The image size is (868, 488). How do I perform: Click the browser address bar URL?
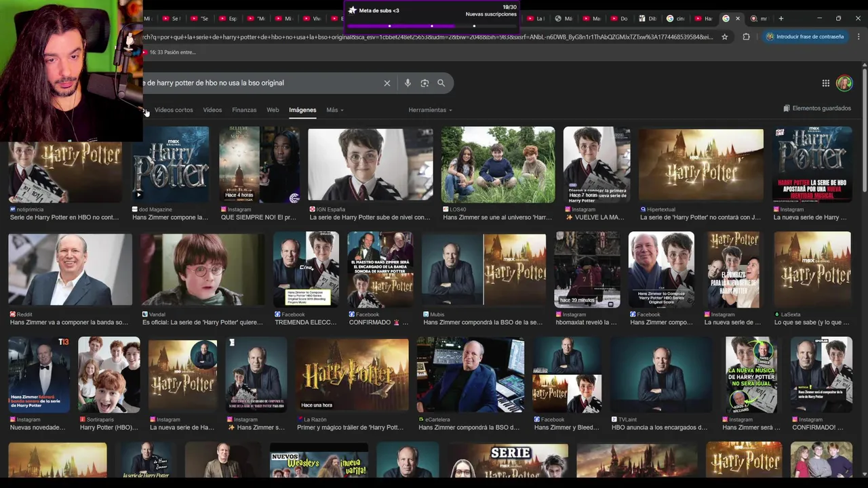click(x=427, y=37)
